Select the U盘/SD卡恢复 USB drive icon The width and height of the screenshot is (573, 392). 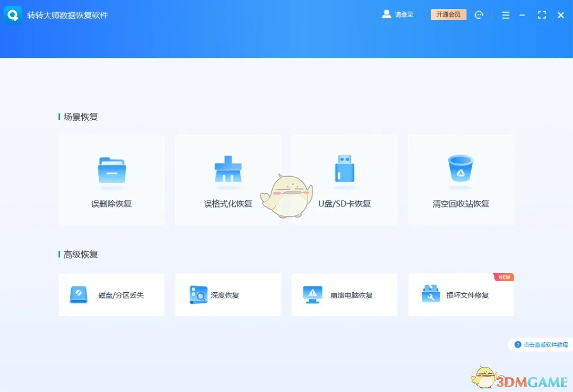pyautogui.click(x=344, y=169)
